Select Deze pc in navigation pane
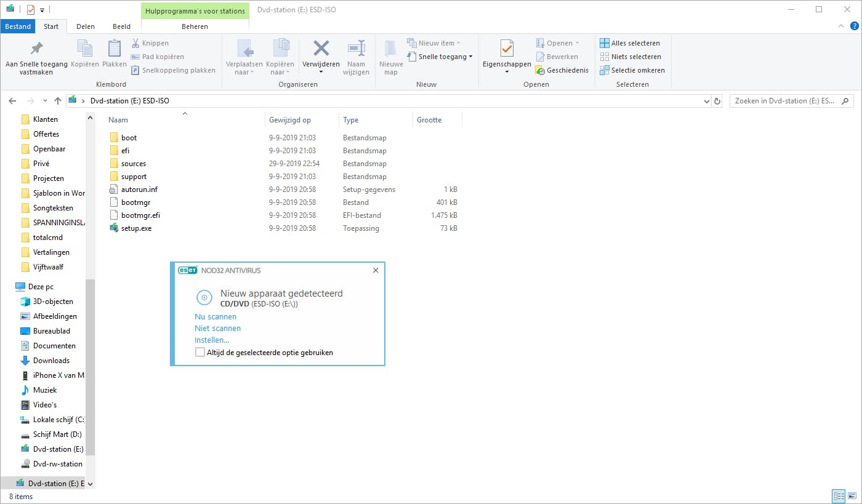The image size is (862, 504). [41, 287]
